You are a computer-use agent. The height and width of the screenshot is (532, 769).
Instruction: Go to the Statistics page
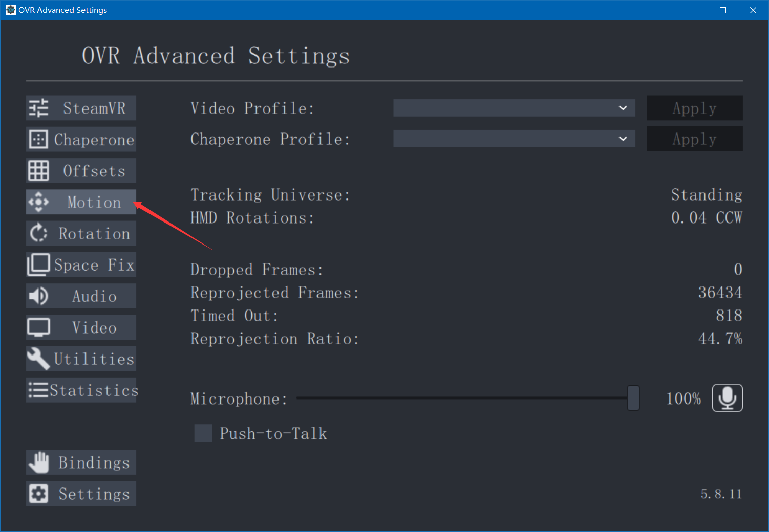tap(81, 390)
